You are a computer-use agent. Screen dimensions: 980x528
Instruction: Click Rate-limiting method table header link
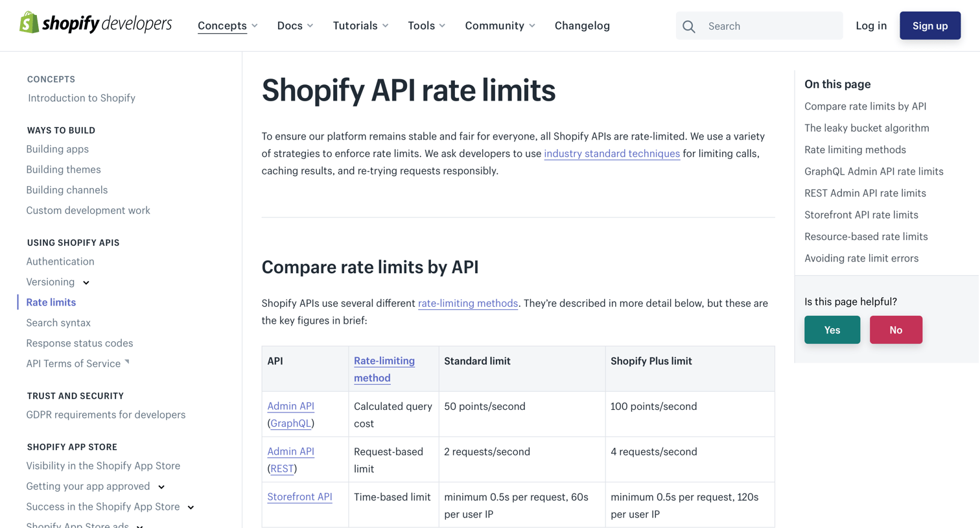[x=384, y=369]
